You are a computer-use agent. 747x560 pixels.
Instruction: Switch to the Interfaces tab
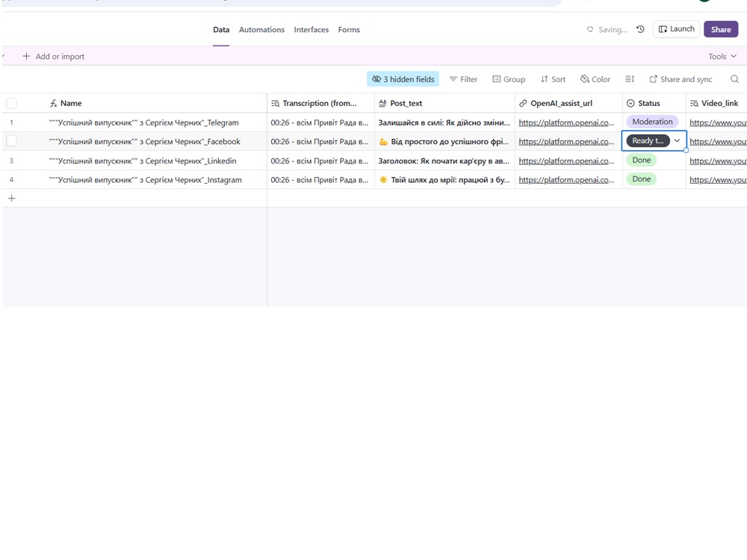click(x=311, y=30)
